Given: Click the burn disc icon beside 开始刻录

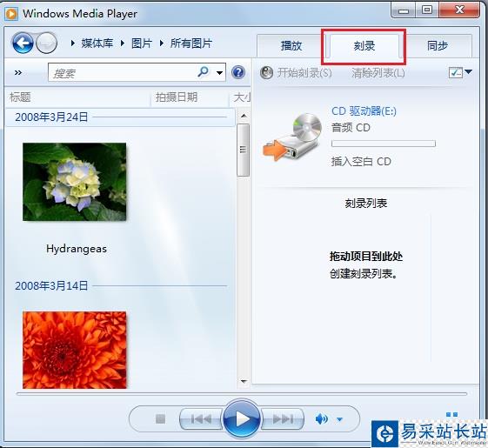Looking at the screenshot, I should (266, 73).
